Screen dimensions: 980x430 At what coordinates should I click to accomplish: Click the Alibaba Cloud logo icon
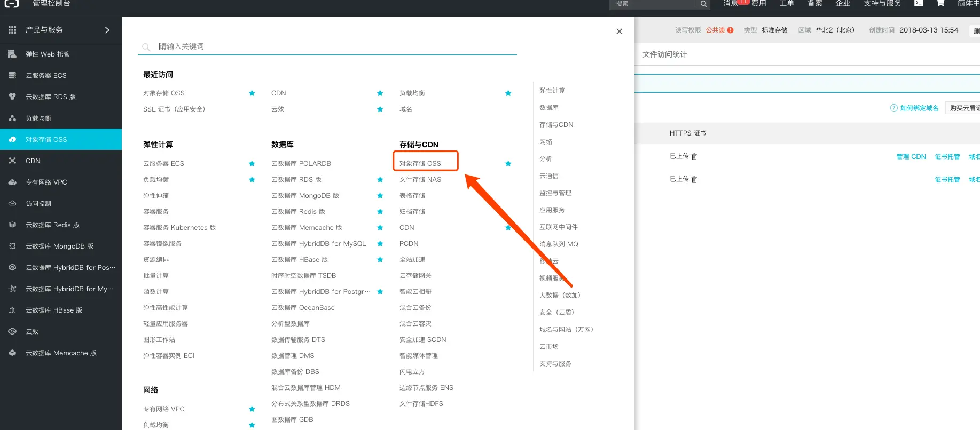(12, 3)
